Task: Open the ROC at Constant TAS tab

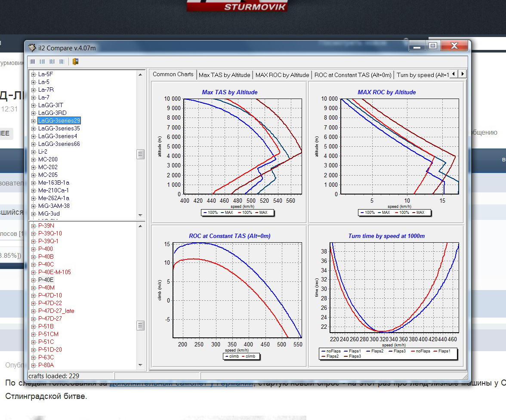Action: [353, 75]
